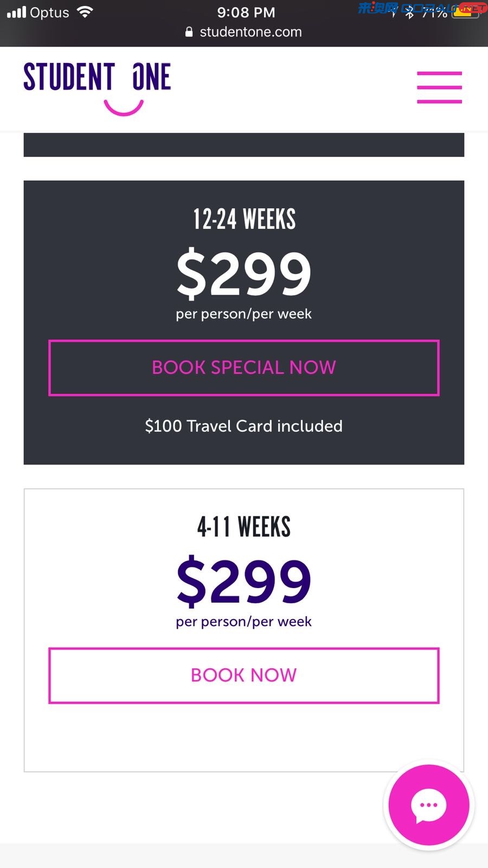This screenshot has height=868, width=488.
Task: Click the BOOK NOW button
Action: pyautogui.click(x=244, y=675)
